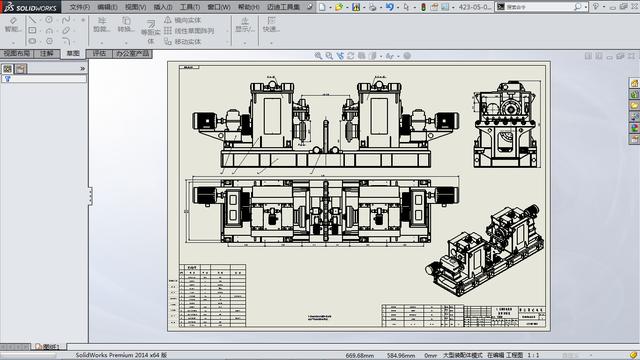Click the Undo arrow icon

(x=389, y=7)
